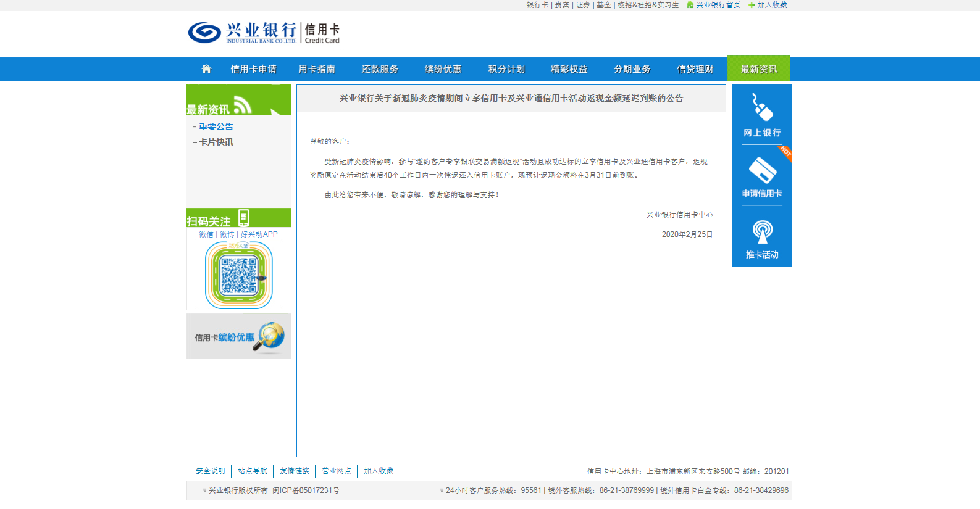
Task: Open the 安全说明 footer link
Action: (x=211, y=471)
